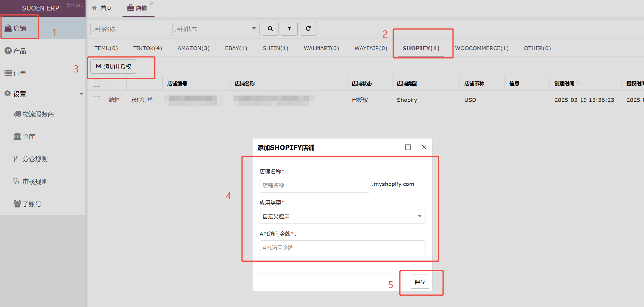This screenshot has width=644, height=307.
Task: Click the SUOEN ERP logo title
Action: (41, 8)
